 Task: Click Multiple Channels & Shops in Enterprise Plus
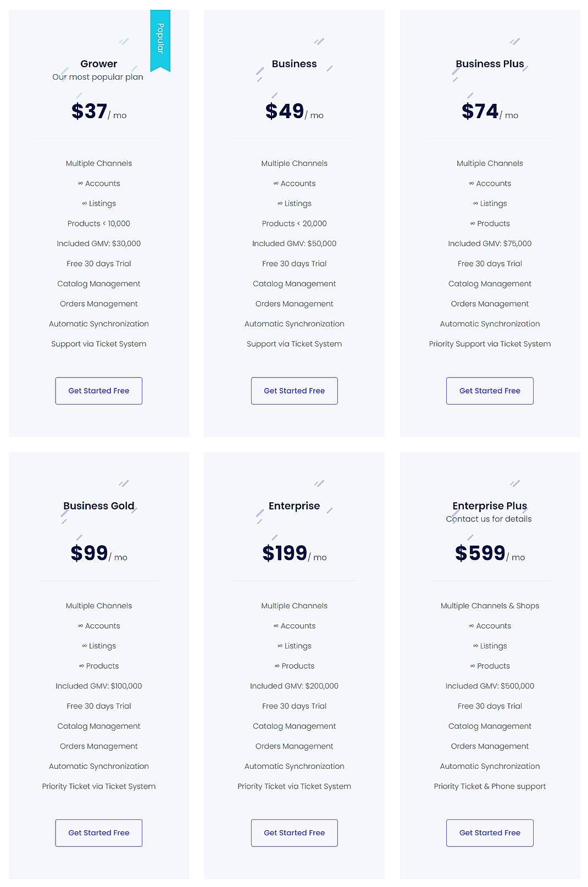(x=490, y=606)
